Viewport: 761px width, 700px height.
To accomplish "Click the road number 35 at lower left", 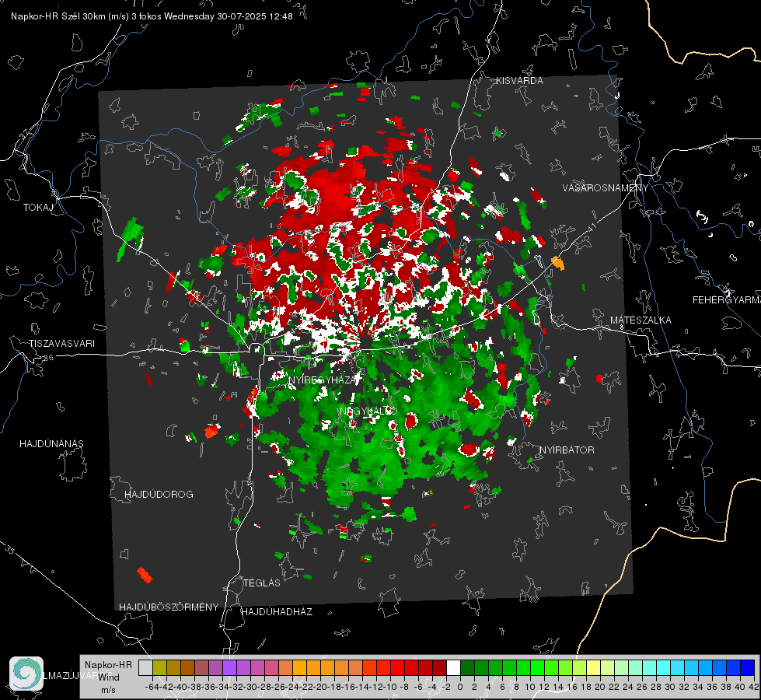I will (11, 549).
